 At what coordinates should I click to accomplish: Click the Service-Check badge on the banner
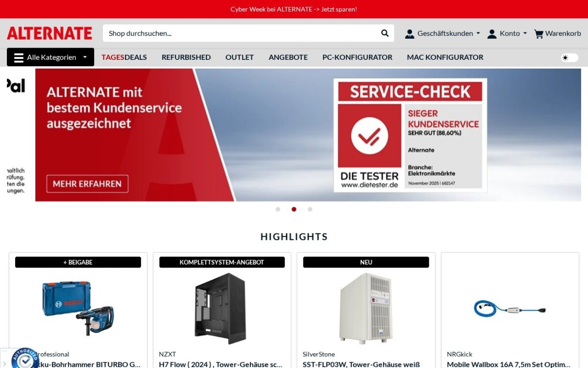tap(410, 135)
